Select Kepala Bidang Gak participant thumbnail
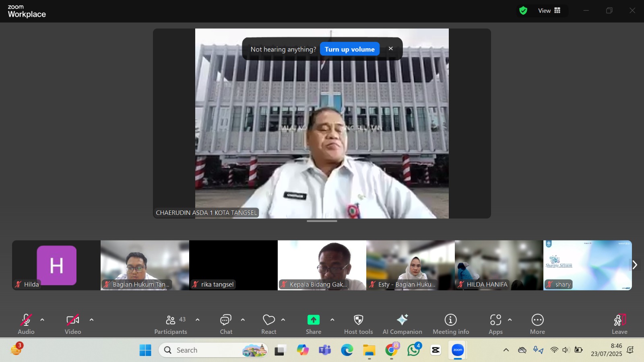Image resolution: width=644 pixels, height=362 pixels. [322, 265]
